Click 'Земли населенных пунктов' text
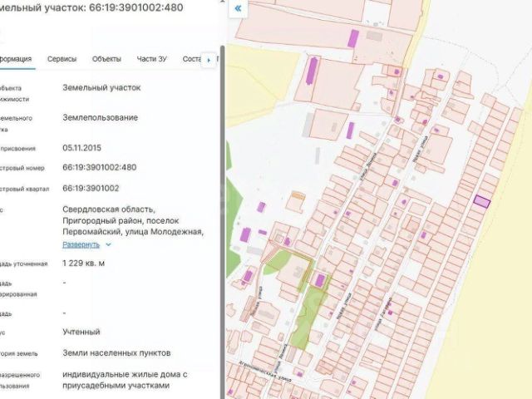Image resolution: width=532 pixels, height=399 pixels. tap(116, 352)
